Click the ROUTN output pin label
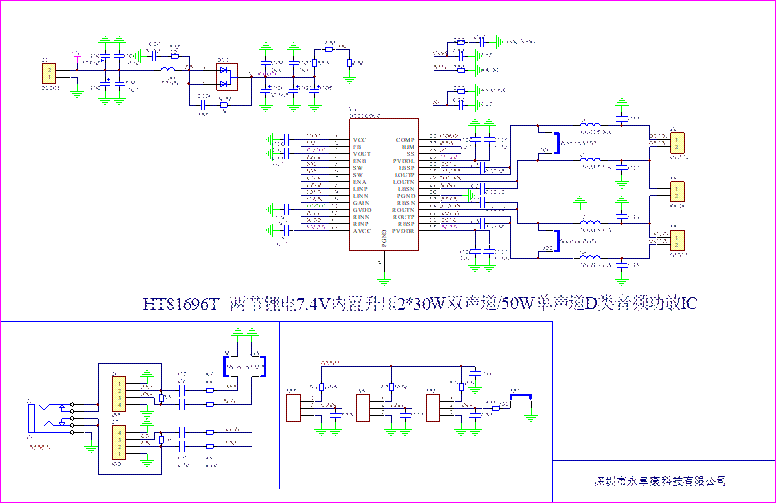 pos(403,210)
